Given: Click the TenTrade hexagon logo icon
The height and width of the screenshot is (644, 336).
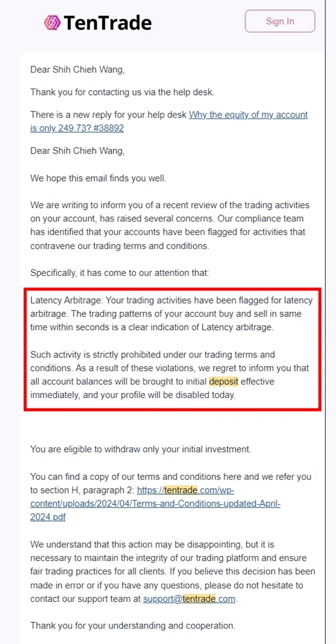Looking at the screenshot, I should 53,22.
